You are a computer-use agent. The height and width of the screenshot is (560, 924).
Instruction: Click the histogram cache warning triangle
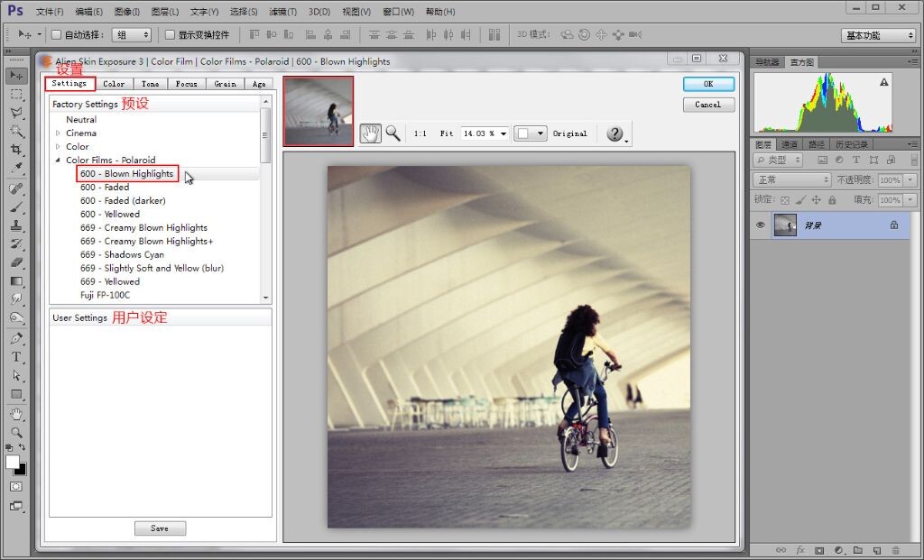coord(884,82)
